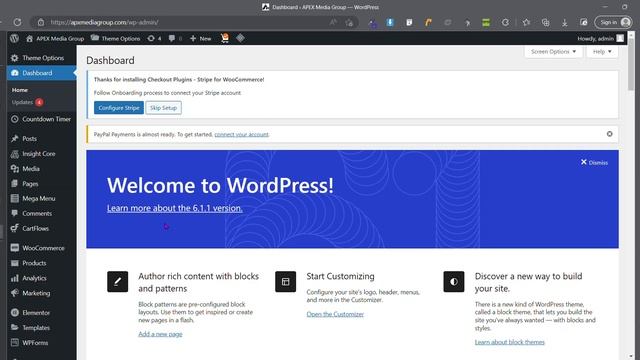Open Countdown Timer menu

(41, 119)
